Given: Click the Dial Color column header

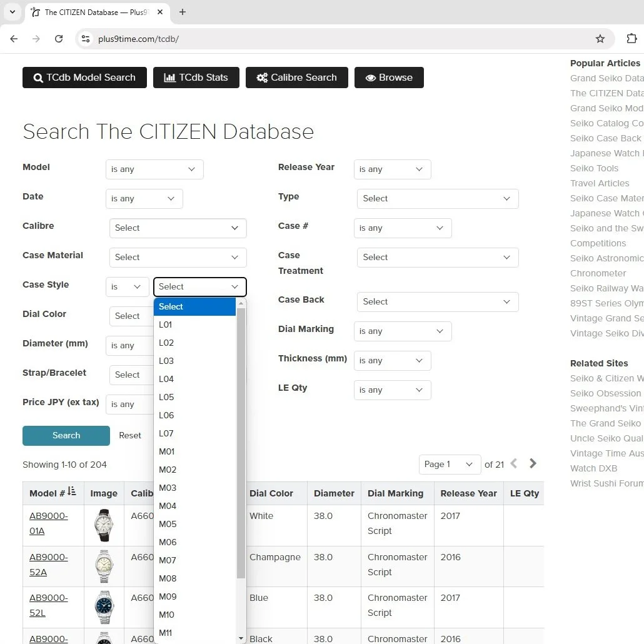Looking at the screenshot, I should coord(271,493).
